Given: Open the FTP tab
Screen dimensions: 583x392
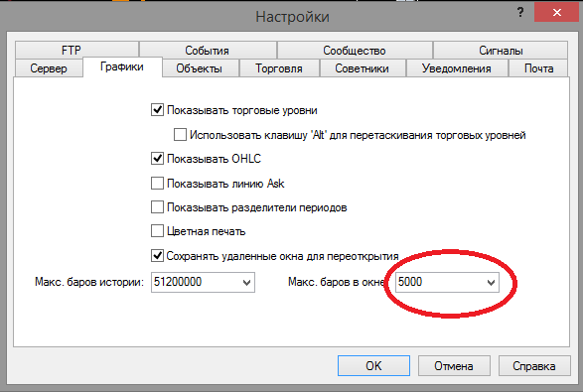Looking at the screenshot, I should (76, 50).
